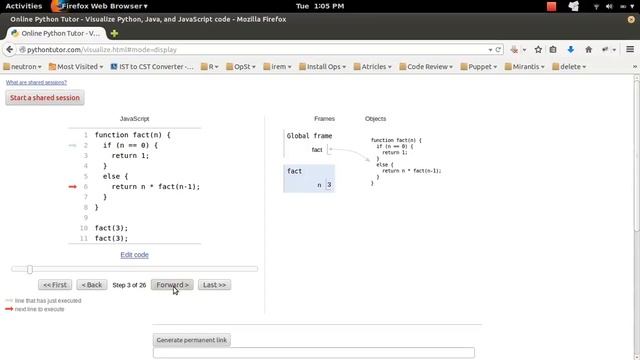Viewport: 640px width, 360px height.
Task: Click the 'Step 3 of 26' label
Action: pyautogui.click(x=129, y=285)
